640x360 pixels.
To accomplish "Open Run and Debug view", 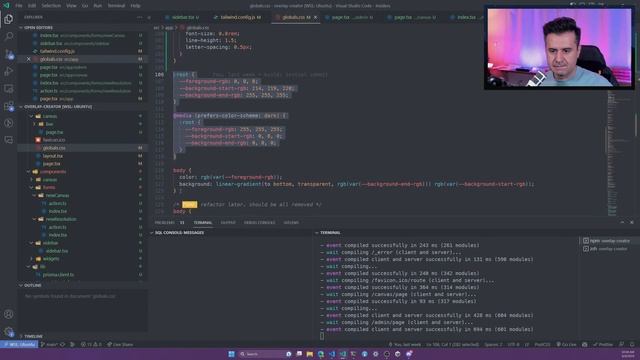I will point(9,71).
